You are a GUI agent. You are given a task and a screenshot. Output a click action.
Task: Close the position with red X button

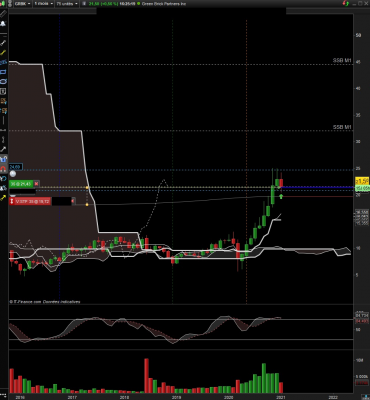pyautogui.click(x=36, y=184)
